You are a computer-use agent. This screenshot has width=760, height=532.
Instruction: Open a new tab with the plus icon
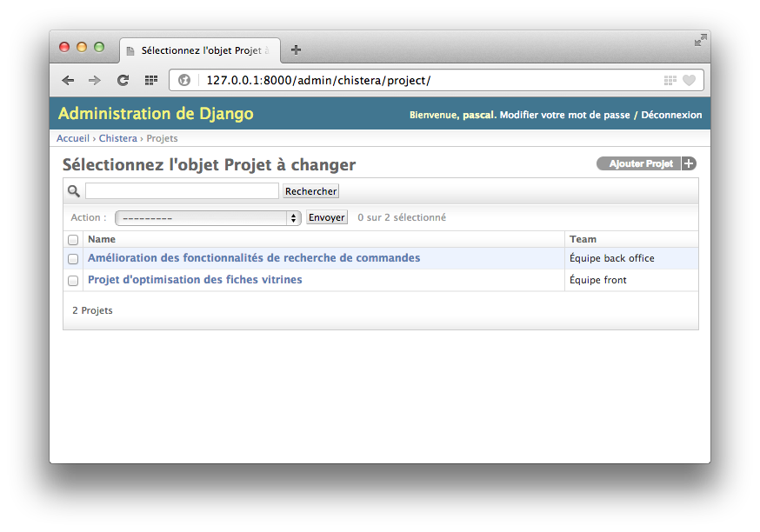point(296,50)
